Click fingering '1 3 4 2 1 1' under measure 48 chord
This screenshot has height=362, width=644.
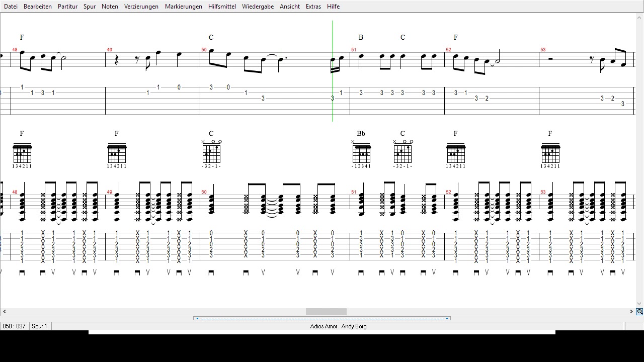tap(22, 166)
